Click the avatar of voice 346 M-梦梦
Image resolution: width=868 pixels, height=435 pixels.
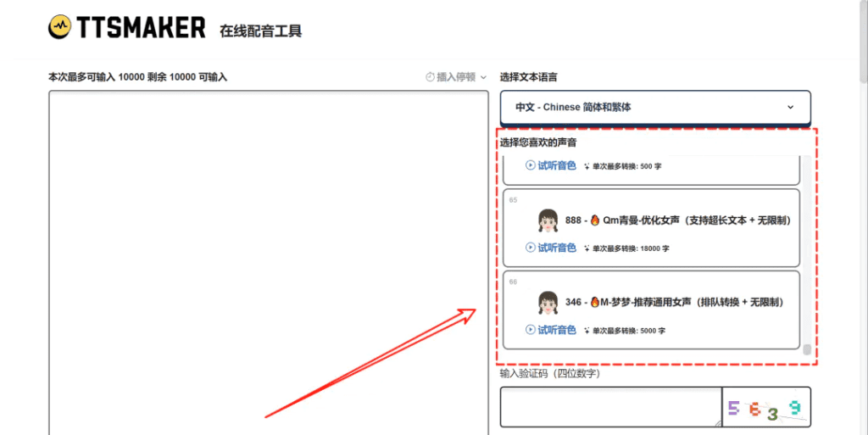click(548, 303)
